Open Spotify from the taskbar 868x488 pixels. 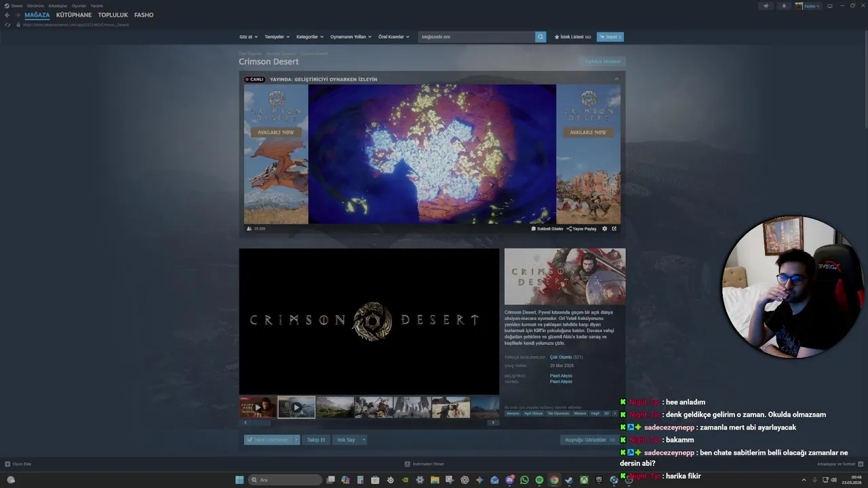pyautogui.click(x=539, y=480)
